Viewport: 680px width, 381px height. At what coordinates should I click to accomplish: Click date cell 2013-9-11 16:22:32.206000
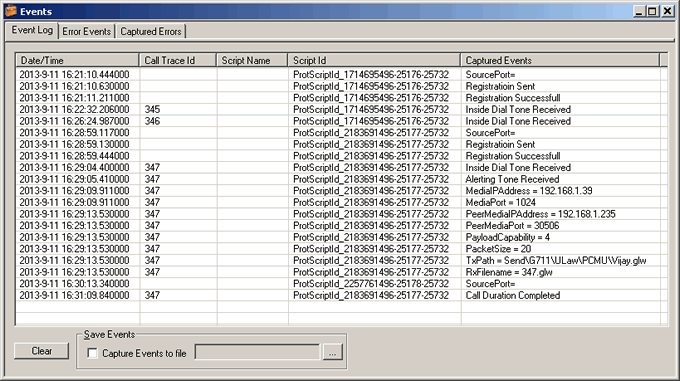point(74,109)
